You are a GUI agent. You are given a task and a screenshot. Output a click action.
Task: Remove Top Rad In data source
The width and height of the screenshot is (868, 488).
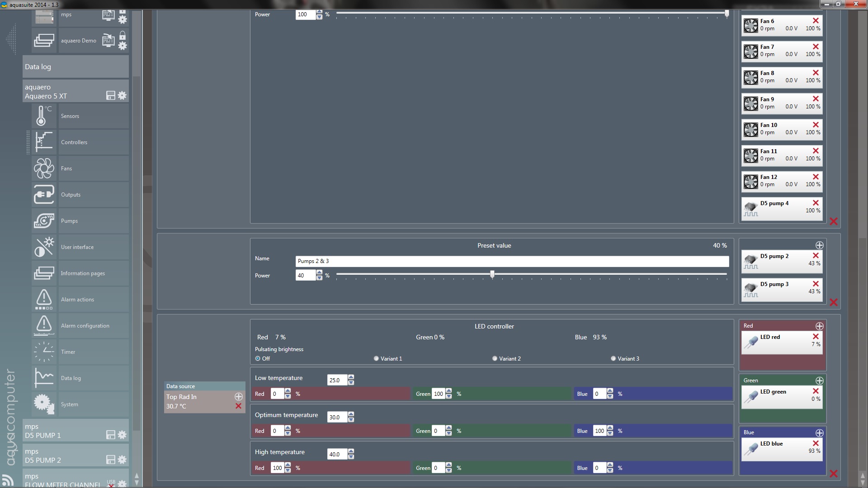pyautogui.click(x=238, y=406)
